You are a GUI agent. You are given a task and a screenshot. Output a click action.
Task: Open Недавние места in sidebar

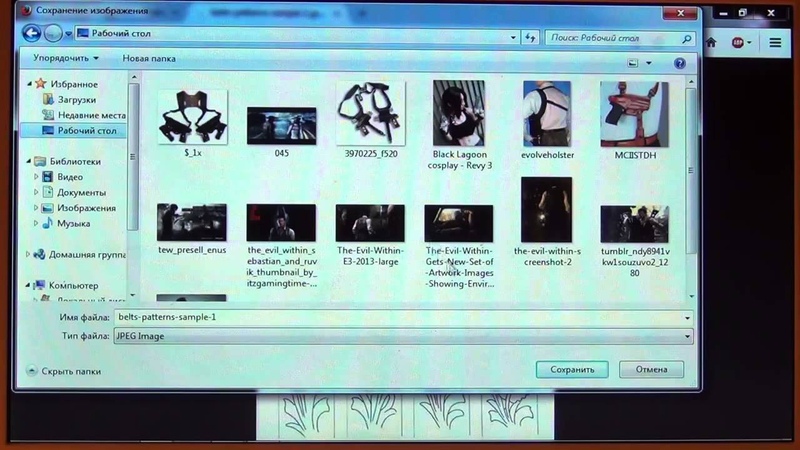[91, 115]
